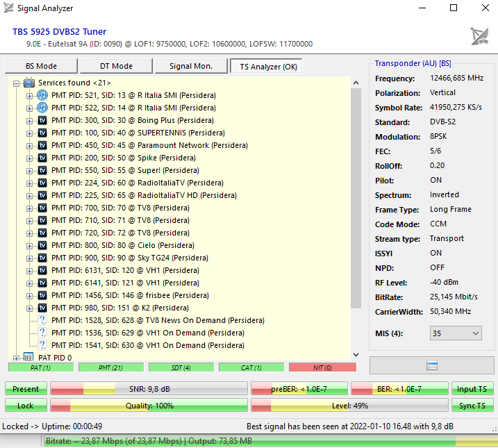Click the table icon next to PAT PID 0

point(28,357)
